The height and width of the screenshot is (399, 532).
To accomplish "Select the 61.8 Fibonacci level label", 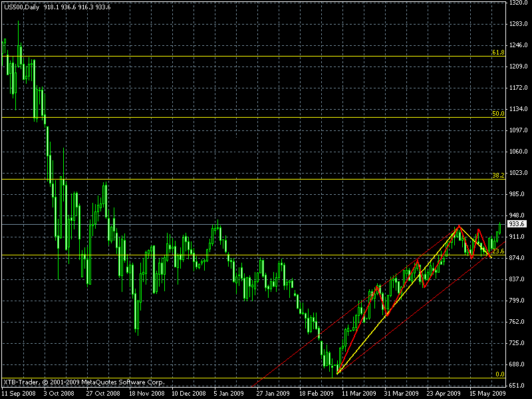I will point(498,53).
